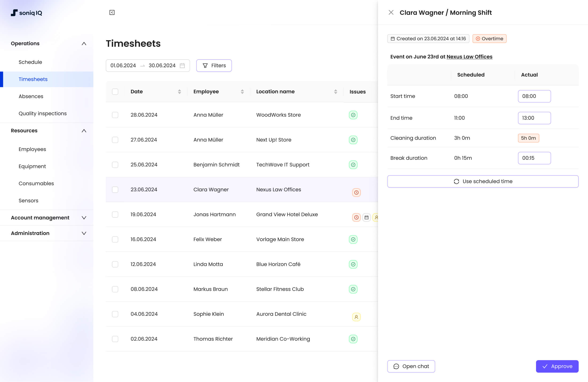
Task: Edit the actual break duration field
Action: pyautogui.click(x=534, y=158)
